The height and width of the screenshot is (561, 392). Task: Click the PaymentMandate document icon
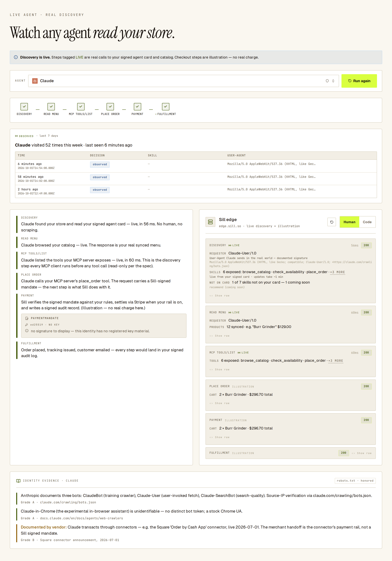coord(27,318)
